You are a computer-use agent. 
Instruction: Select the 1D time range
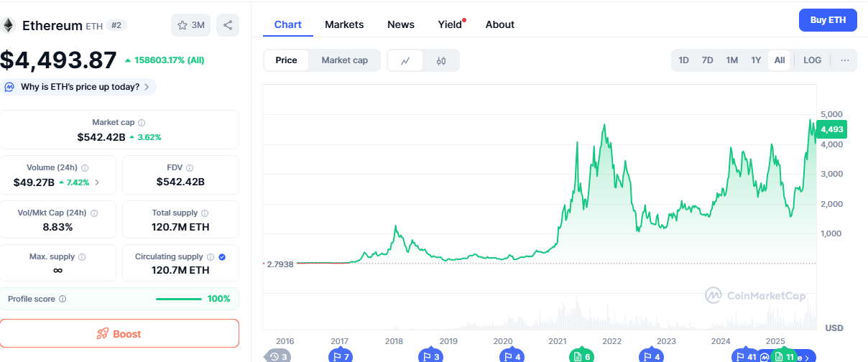click(683, 60)
